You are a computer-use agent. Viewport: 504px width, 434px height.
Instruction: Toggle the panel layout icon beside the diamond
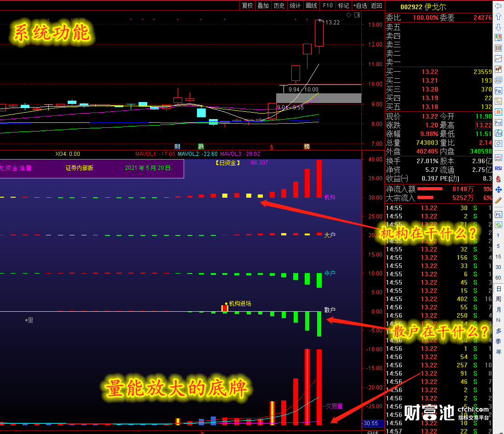(x=357, y=15)
